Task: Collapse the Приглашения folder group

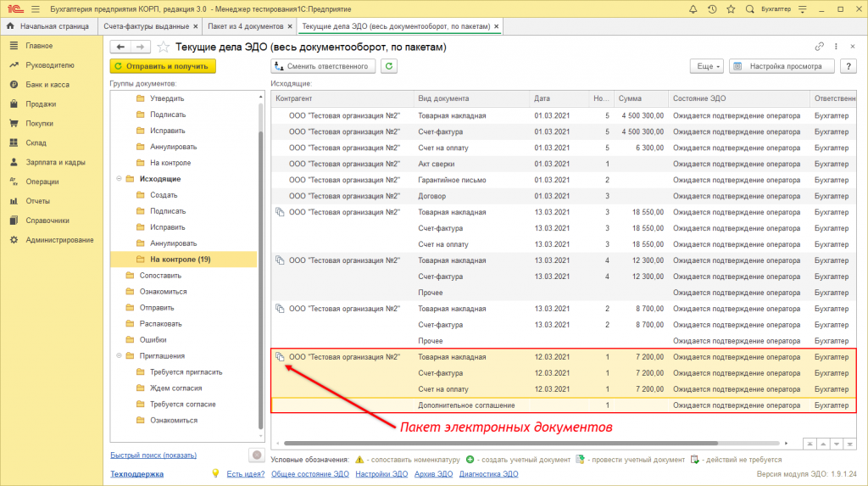Action: coord(118,356)
